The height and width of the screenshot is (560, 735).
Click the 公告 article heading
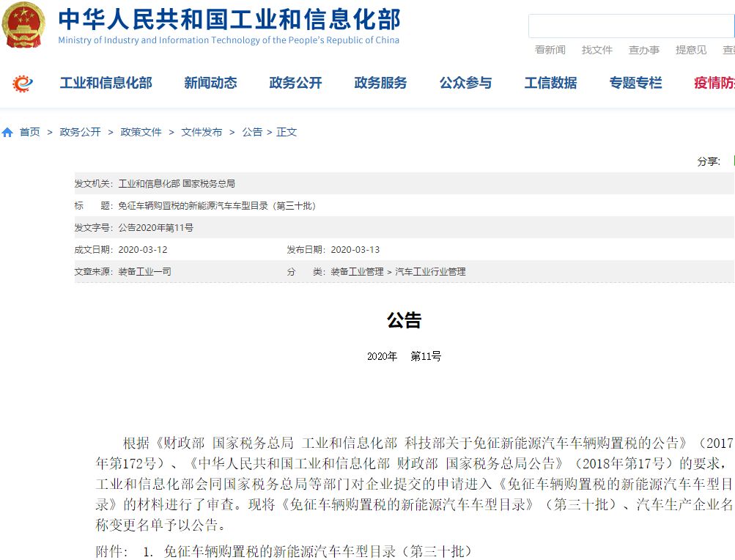click(x=404, y=320)
